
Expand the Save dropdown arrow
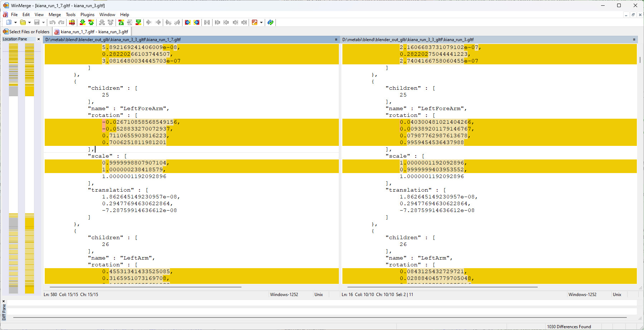click(43, 23)
